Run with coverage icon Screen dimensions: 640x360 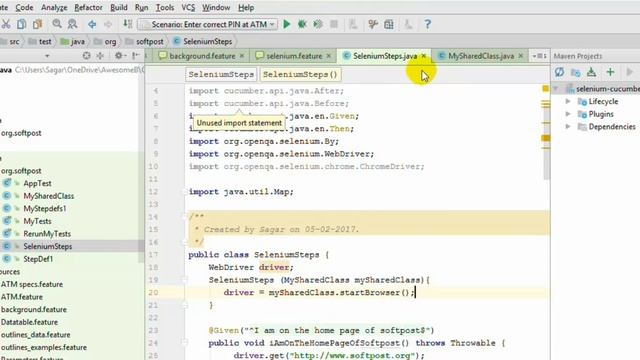click(x=318, y=24)
